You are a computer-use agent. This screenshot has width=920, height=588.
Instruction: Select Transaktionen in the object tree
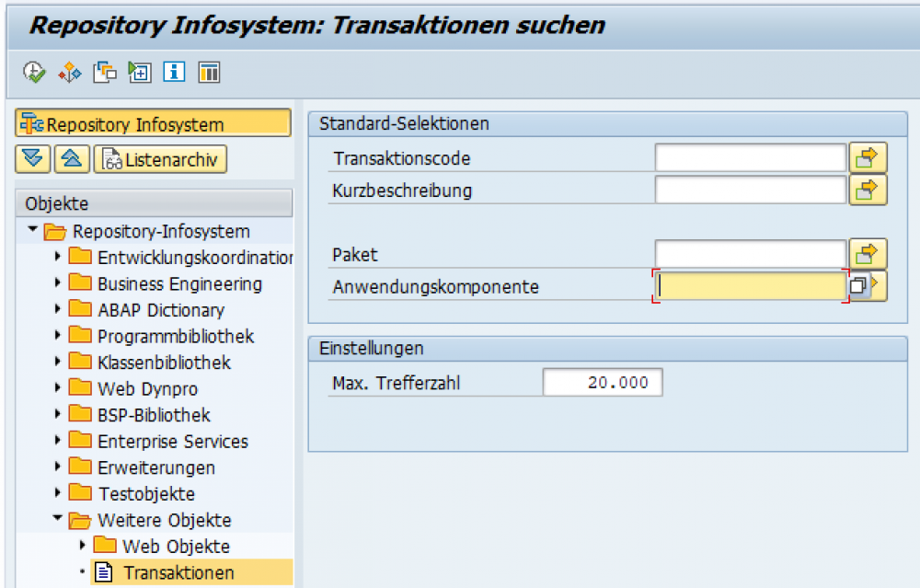click(178, 571)
